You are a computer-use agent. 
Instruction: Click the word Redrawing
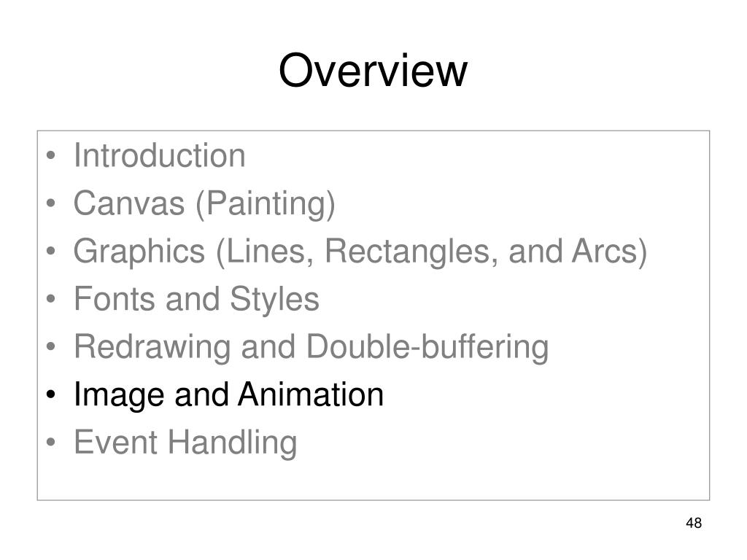point(152,348)
